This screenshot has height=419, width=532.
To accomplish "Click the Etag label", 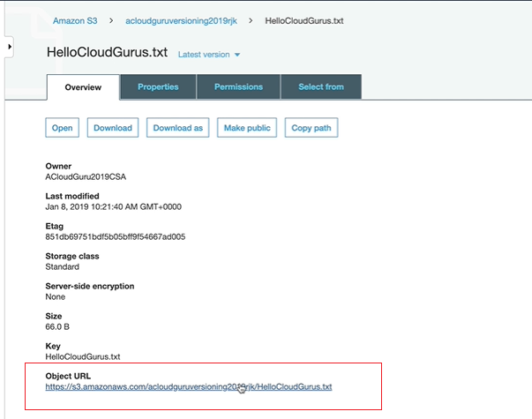I will click(x=55, y=227).
